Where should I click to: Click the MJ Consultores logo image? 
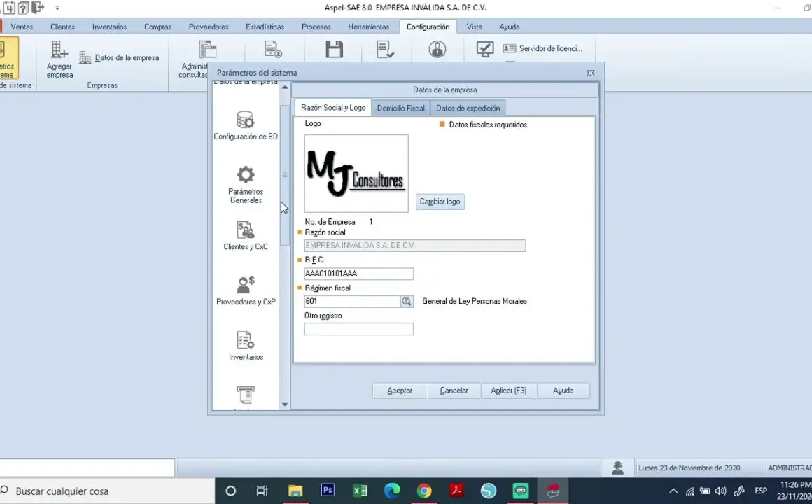[x=356, y=174]
